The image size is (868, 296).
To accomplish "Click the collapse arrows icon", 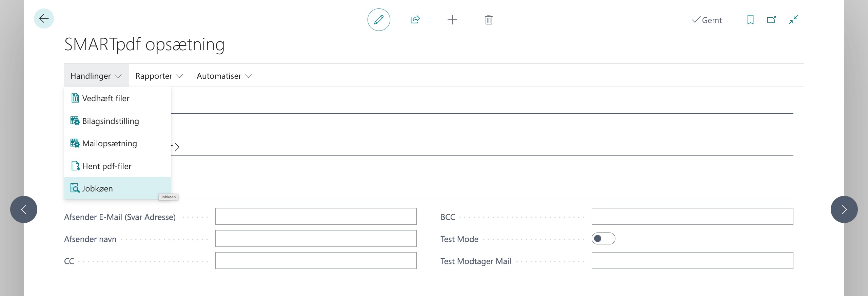I will pyautogui.click(x=793, y=20).
